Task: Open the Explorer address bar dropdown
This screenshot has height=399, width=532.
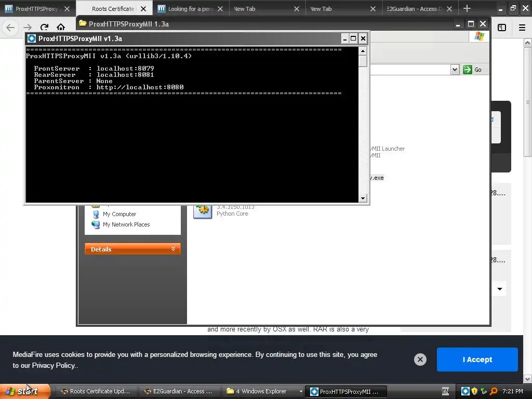Action: click(x=455, y=70)
